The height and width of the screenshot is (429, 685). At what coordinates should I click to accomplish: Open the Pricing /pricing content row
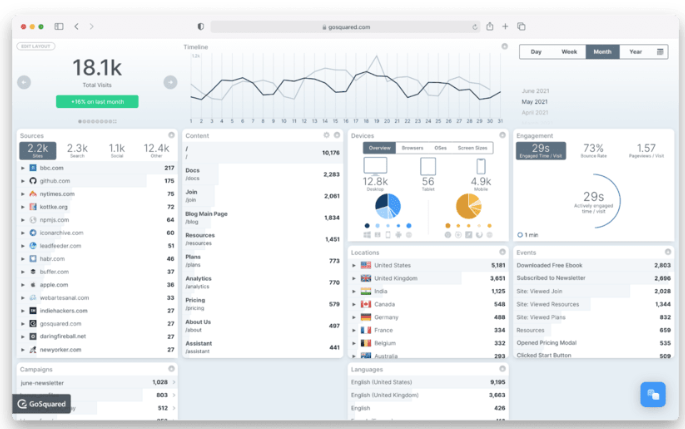(262, 304)
